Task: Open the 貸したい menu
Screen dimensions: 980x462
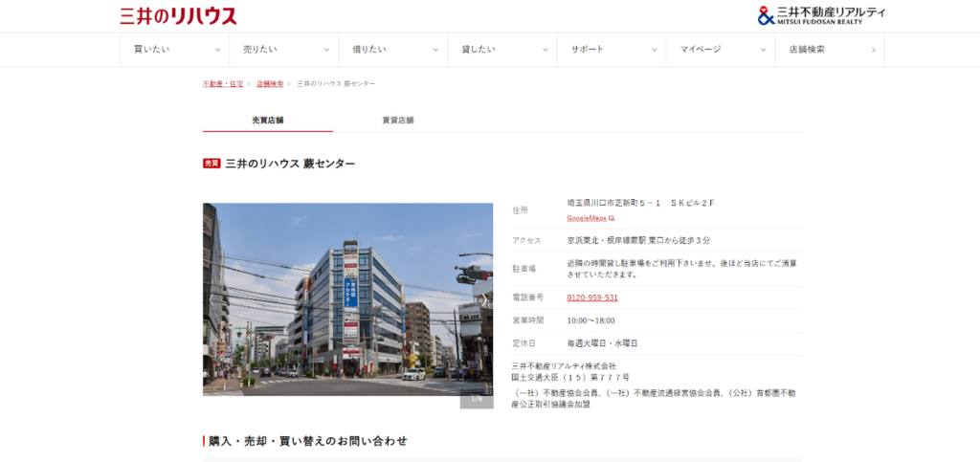Action: [x=501, y=50]
